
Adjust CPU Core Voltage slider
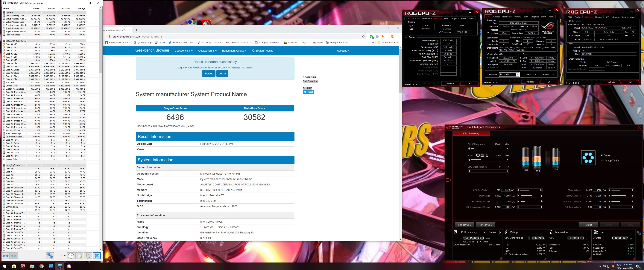click(x=530, y=190)
